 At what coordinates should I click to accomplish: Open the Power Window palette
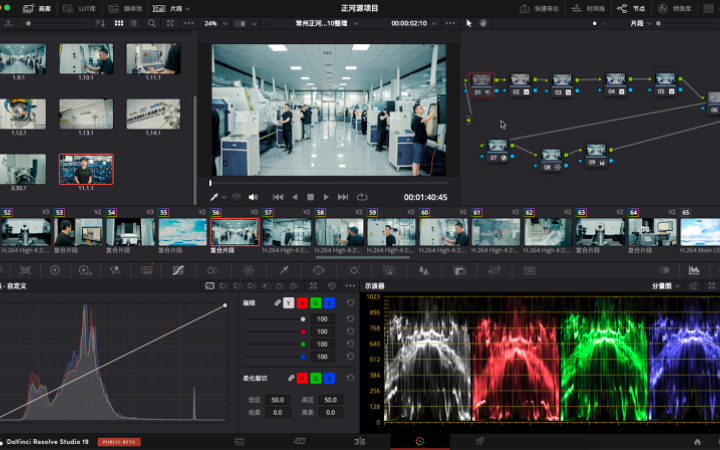319,270
